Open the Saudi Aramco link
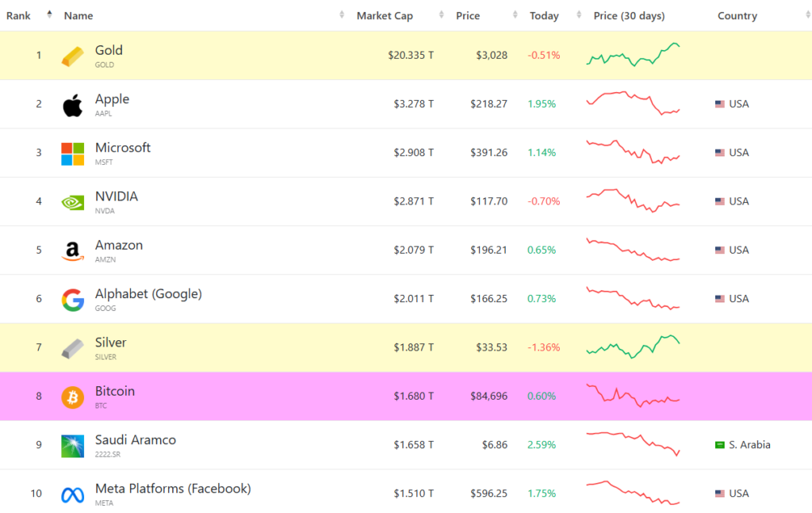Screen dimensions: 812x513 pos(135,439)
